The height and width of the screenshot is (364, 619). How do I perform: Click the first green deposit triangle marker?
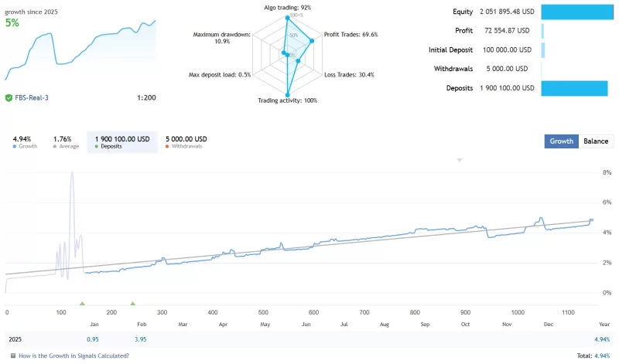coord(82,304)
